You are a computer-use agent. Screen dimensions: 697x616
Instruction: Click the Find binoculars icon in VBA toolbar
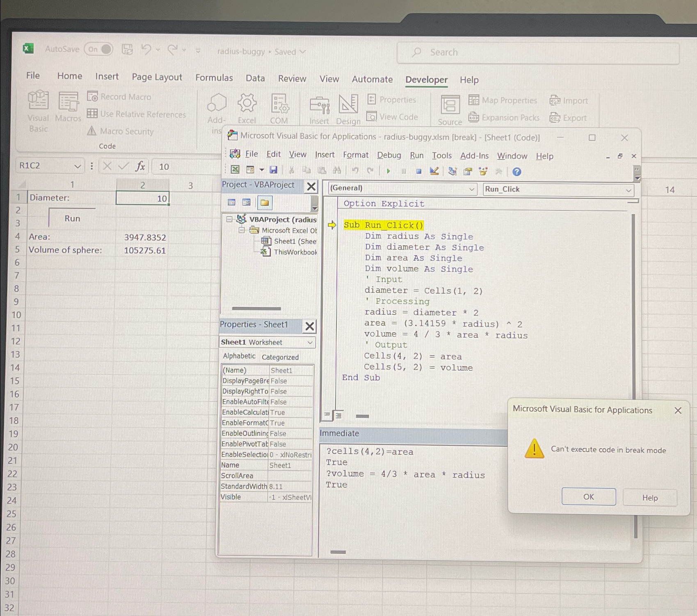pyautogui.click(x=337, y=170)
